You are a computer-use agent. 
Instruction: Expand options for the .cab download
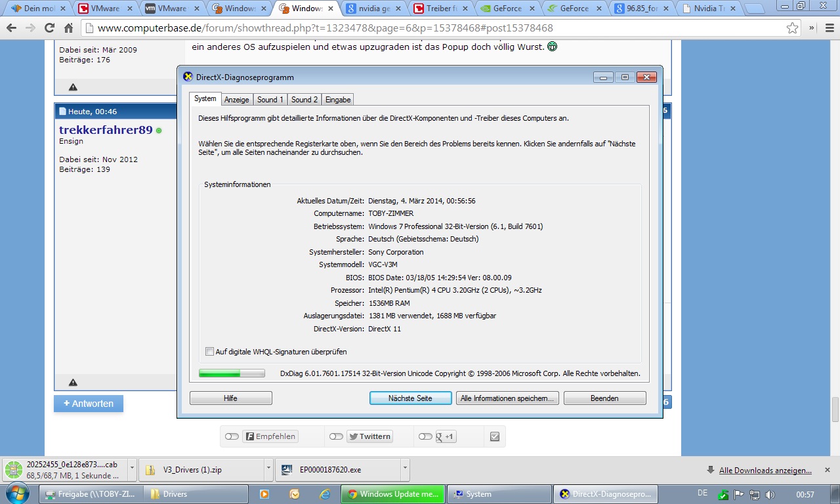click(x=132, y=470)
